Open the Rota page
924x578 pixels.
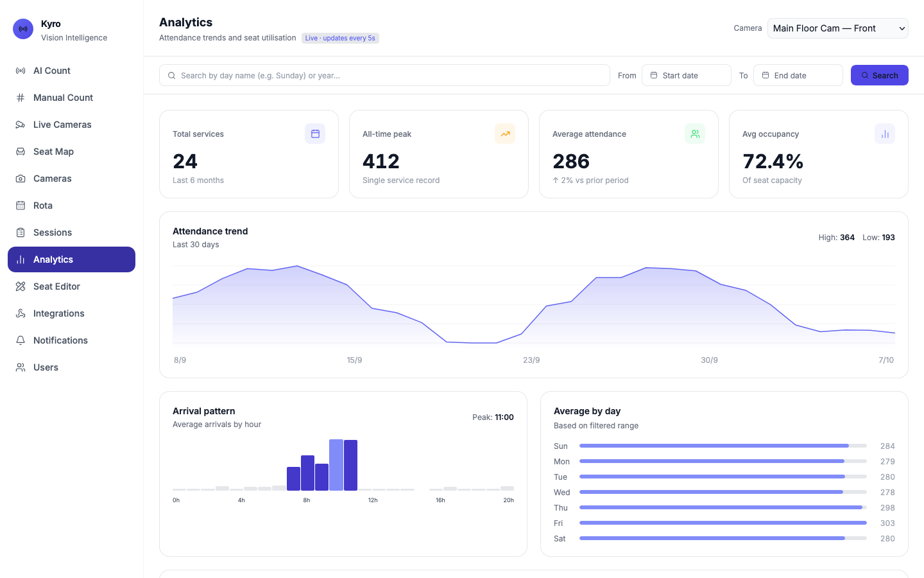(71, 206)
